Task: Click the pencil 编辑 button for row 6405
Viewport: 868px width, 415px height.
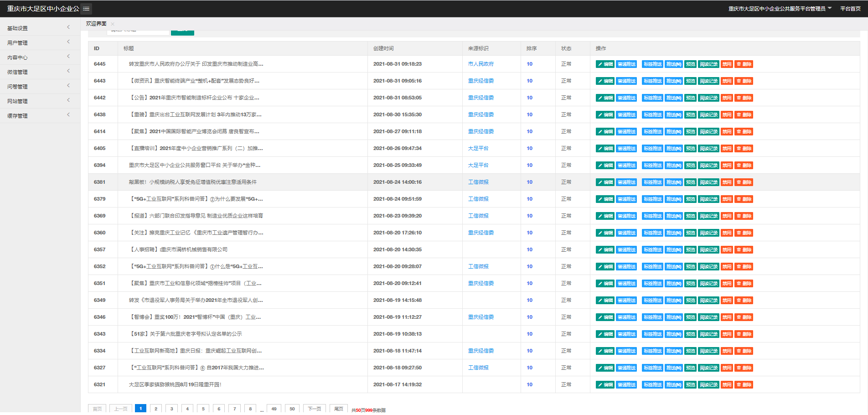Action: point(605,149)
